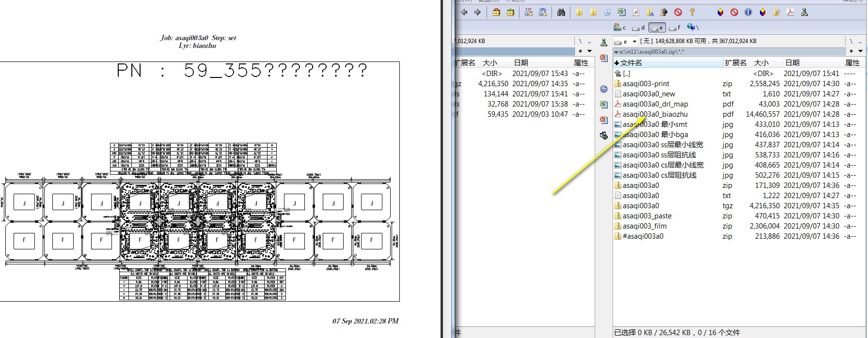This screenshot has height=338, width=868.
Task: Switch to drive d button
Action: coord(638,28)
